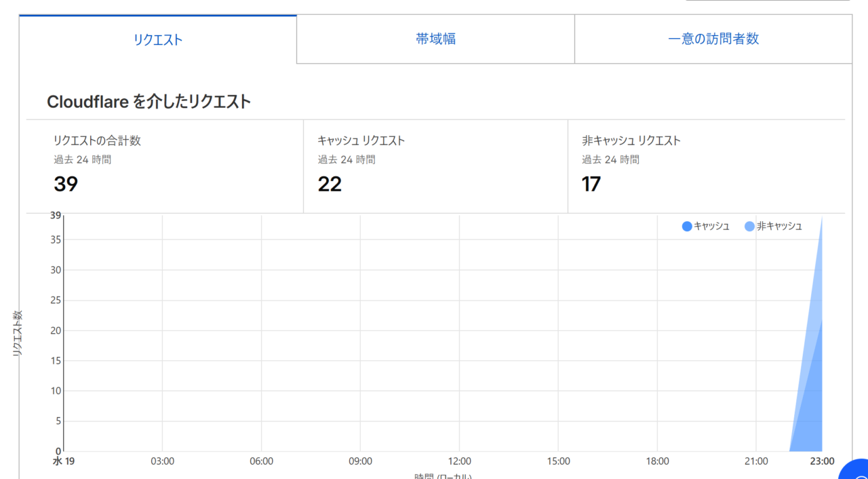Toggle the 非キャッシュ series via legend text
This screenshot has width=868, height=479.
point(779,227)
